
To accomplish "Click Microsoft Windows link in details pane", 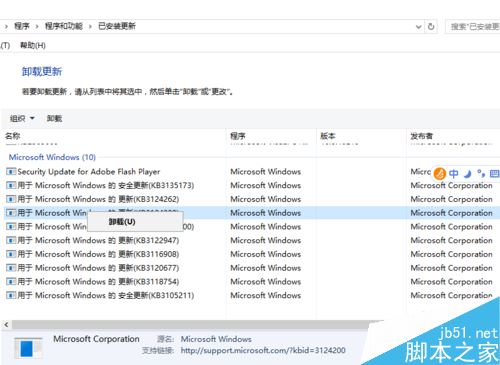I will point(216,339).
